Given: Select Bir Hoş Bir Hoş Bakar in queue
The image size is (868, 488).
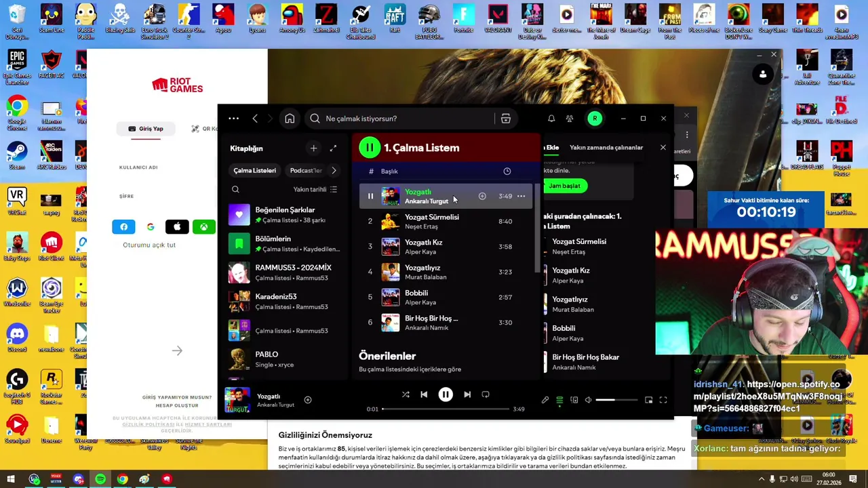Looking at the screenshot, I should (585, 362).
